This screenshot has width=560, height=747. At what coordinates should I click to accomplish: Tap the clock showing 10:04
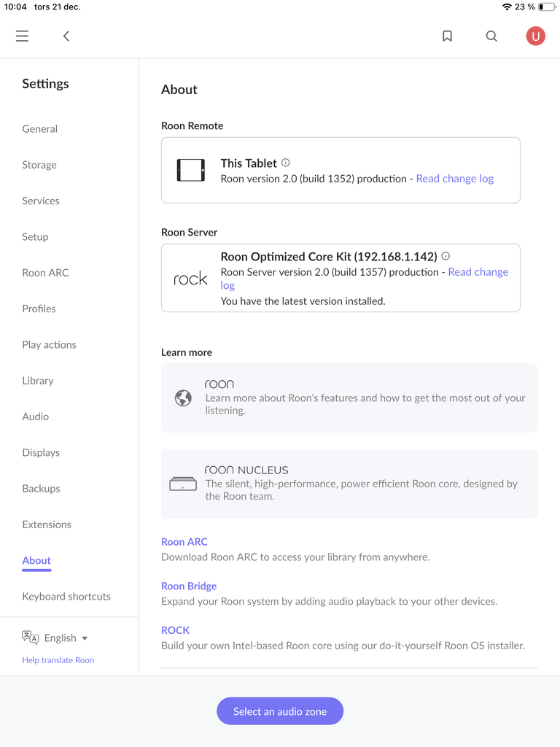tap(15, 7)
